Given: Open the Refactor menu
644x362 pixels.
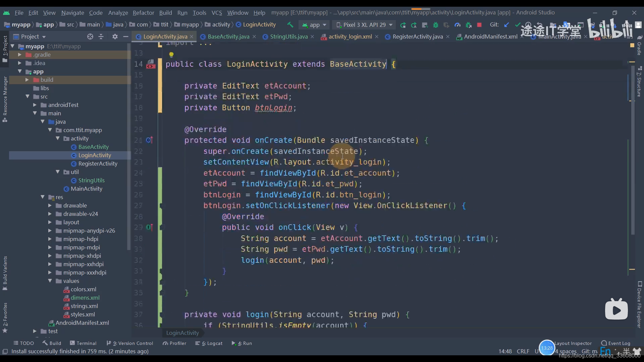Looking at the screenshot, I should click(143, 13).
